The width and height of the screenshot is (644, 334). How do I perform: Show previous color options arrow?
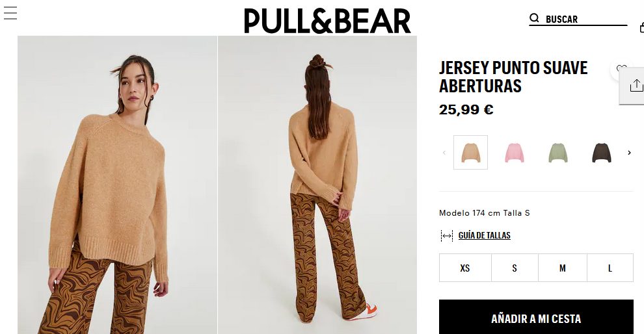tap(444, 153)
